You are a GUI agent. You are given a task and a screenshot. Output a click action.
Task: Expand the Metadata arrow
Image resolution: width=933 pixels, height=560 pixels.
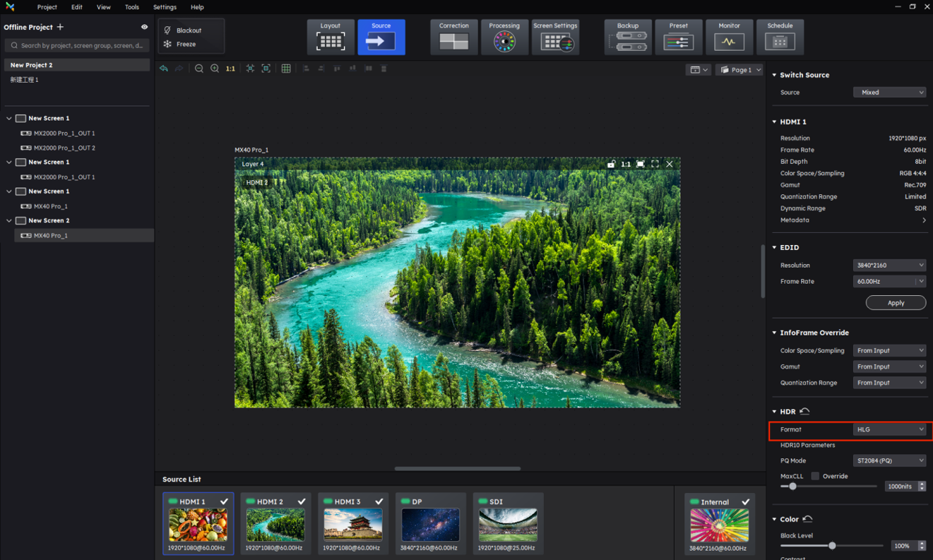pos(923,220)
